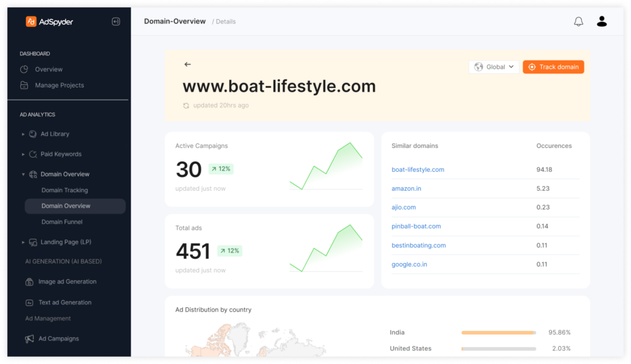Select Domain Tracking in the sidebar
Viewport: 631px width, 364px height.
tap(64, 190)
